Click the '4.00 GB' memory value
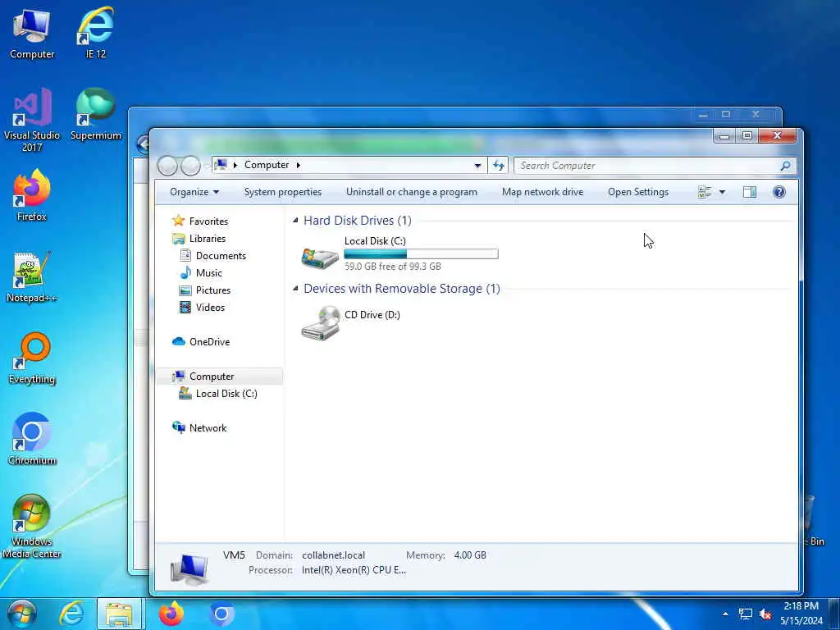The height and width of the screenshot is (630, 840). [470, 555]
